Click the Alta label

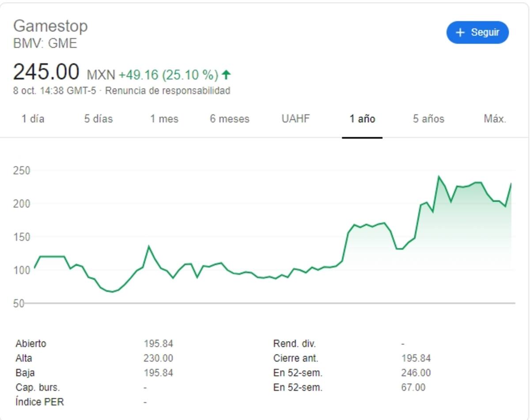[23, 358]
